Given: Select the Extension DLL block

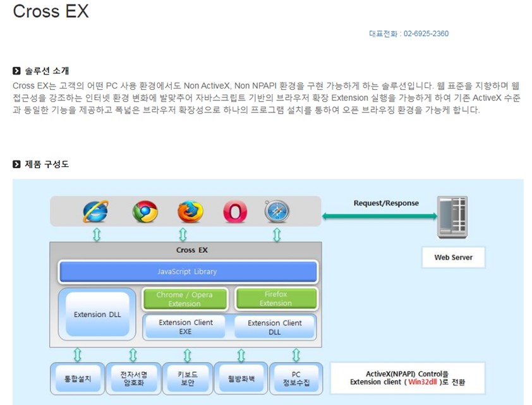Looking at the screenshot, I should (x=97, y=315).
